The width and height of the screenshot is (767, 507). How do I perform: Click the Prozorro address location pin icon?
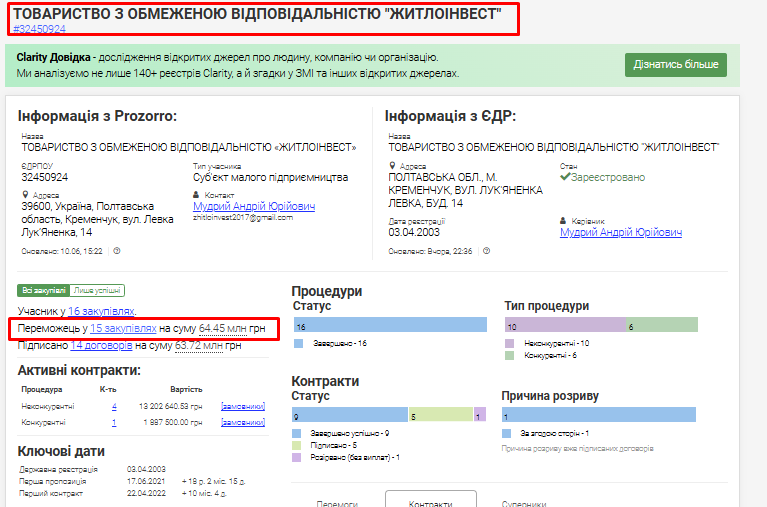click(25, 195)
